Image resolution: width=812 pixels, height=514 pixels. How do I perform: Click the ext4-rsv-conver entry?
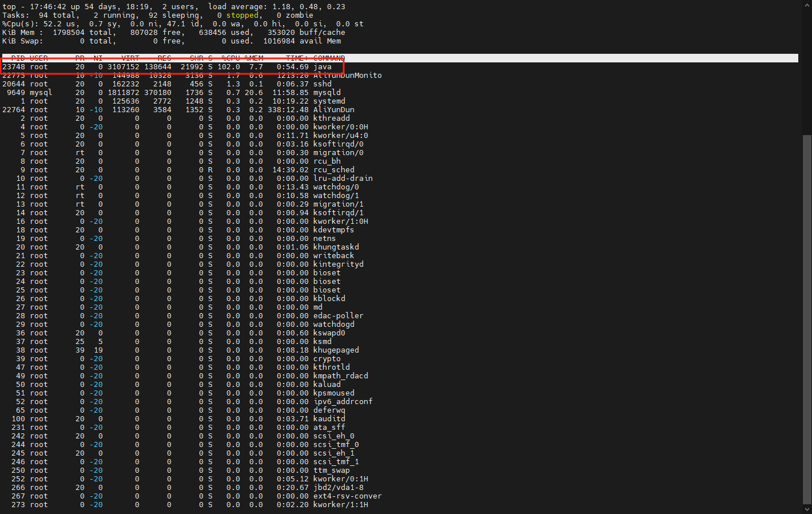click(348, 496)
